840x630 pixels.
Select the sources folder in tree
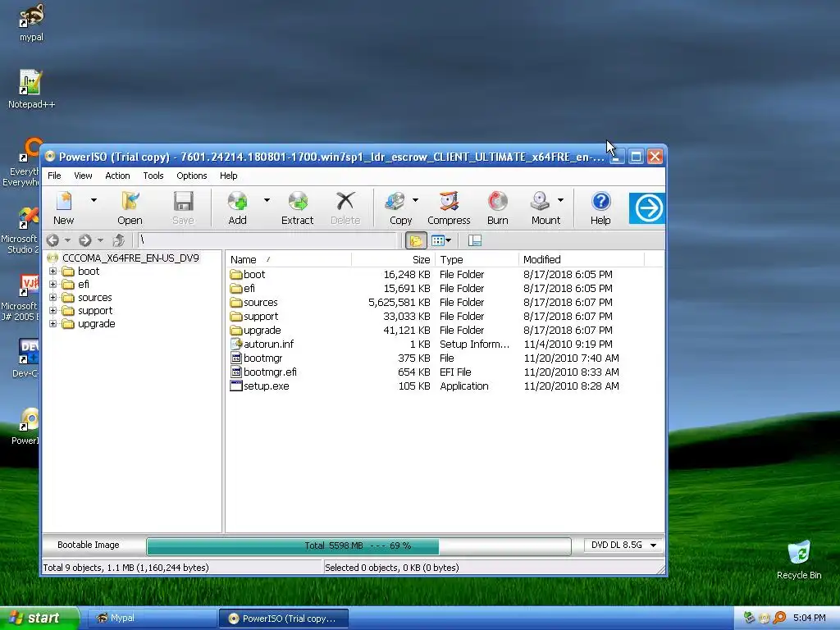coord(95,297)
